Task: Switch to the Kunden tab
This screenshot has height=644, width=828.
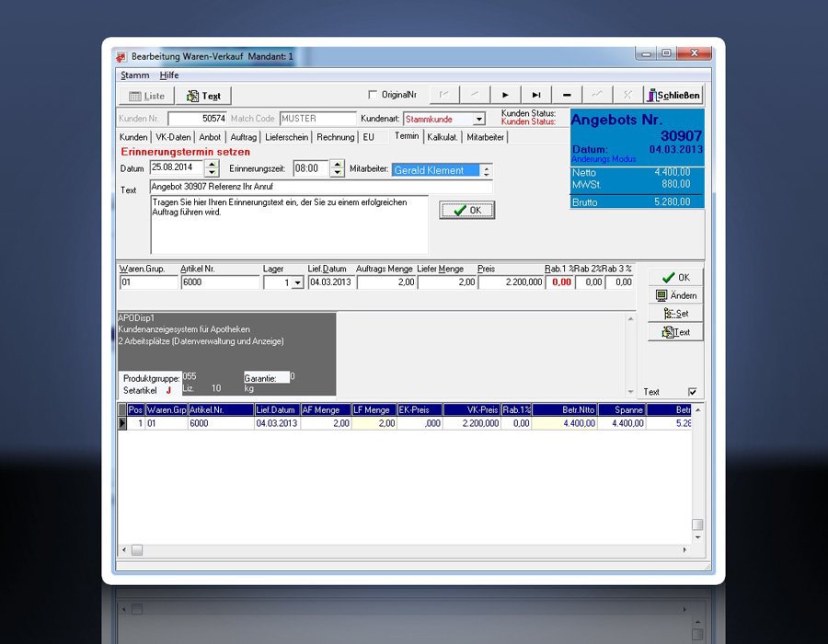Action: 133,137
